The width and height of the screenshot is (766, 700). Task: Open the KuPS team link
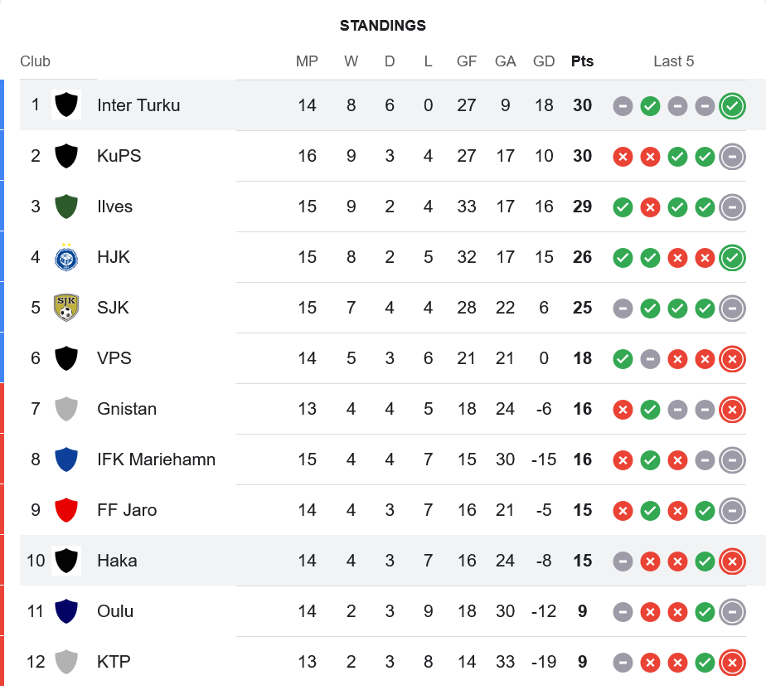click(119, 156)
